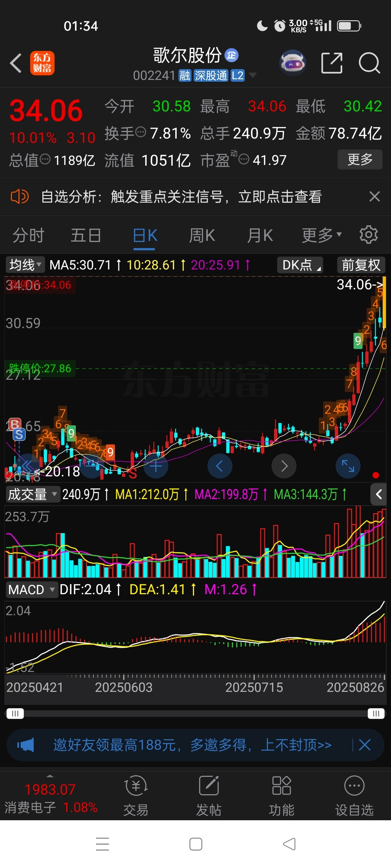Tap the back arrow icon
This screenshot has width=391, height=868.
[16, 63]
